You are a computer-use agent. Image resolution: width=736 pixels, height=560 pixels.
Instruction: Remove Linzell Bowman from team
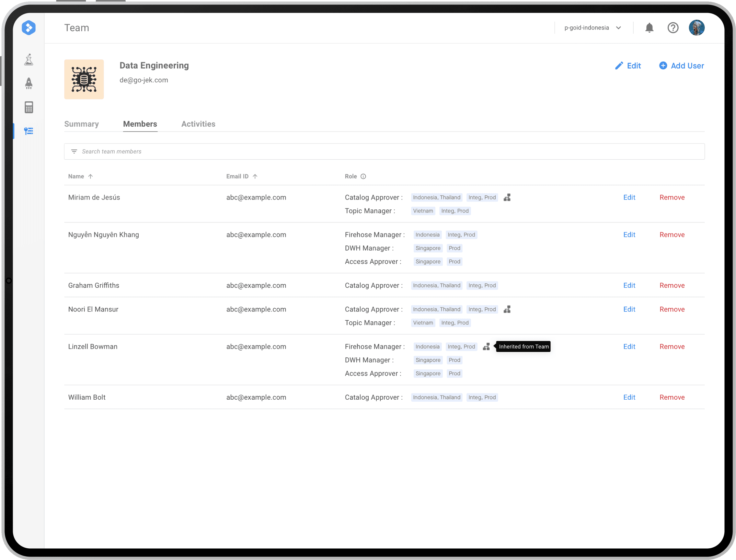pos(672,347)
